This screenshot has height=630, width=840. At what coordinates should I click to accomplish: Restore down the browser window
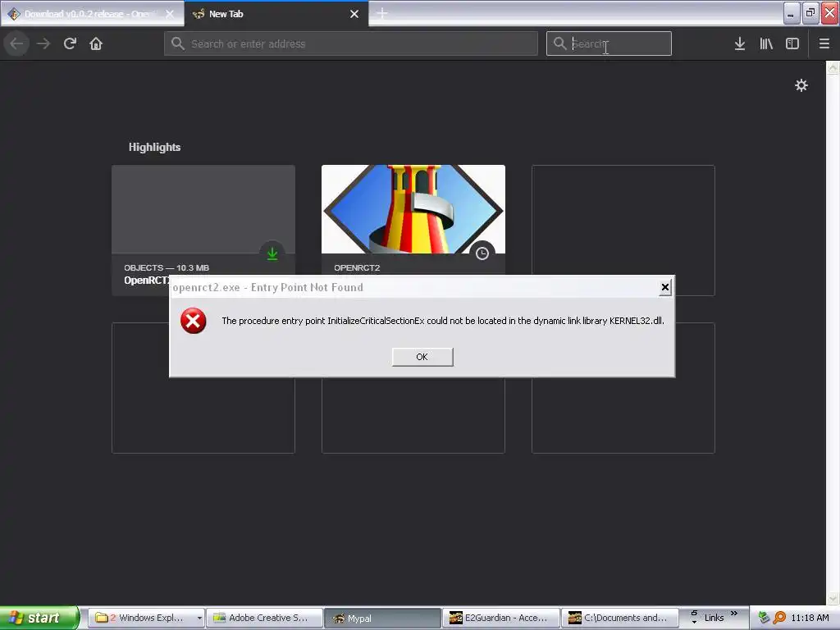coord(810,13)
